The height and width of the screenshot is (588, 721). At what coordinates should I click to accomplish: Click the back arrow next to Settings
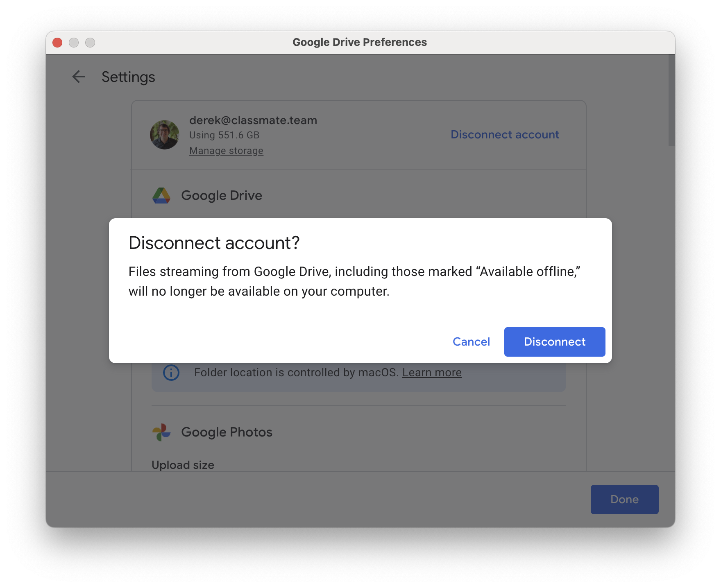tap(79, 77)
